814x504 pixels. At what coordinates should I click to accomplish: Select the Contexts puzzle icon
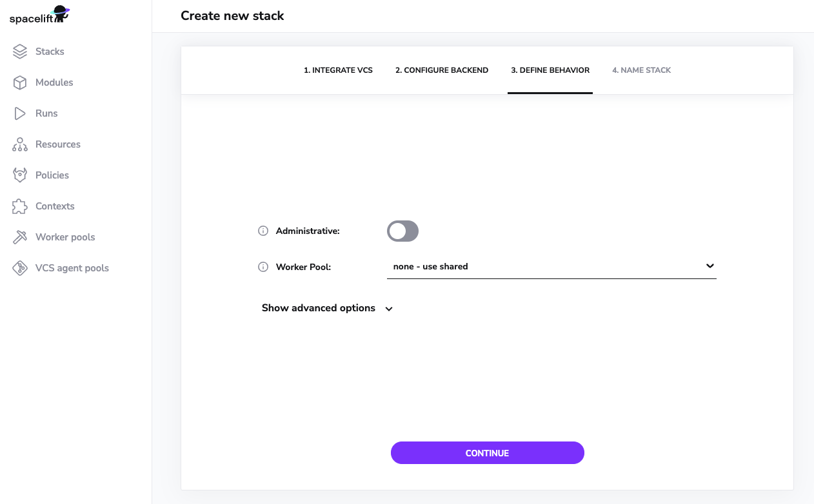tap(20, 206)
